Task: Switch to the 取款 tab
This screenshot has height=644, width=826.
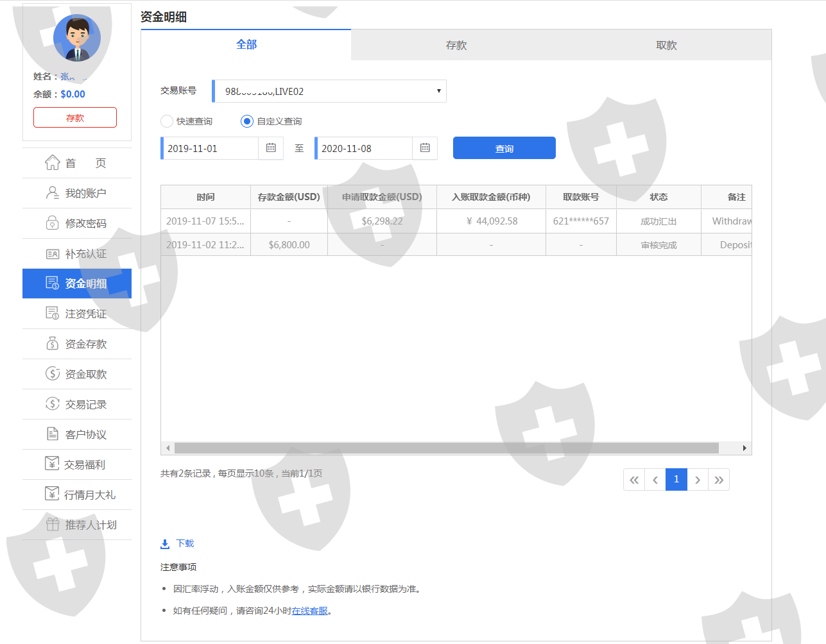Action: [x=666, y=46]
